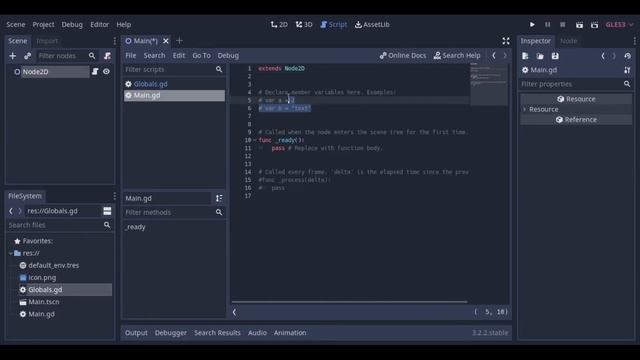
Task: Play a custom scene
Action: point(594,25)
